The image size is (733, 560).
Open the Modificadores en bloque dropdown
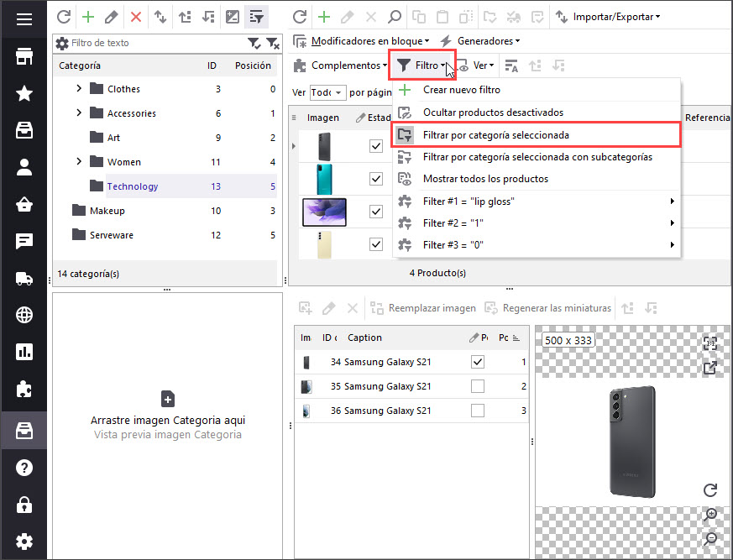coord(361,41)
